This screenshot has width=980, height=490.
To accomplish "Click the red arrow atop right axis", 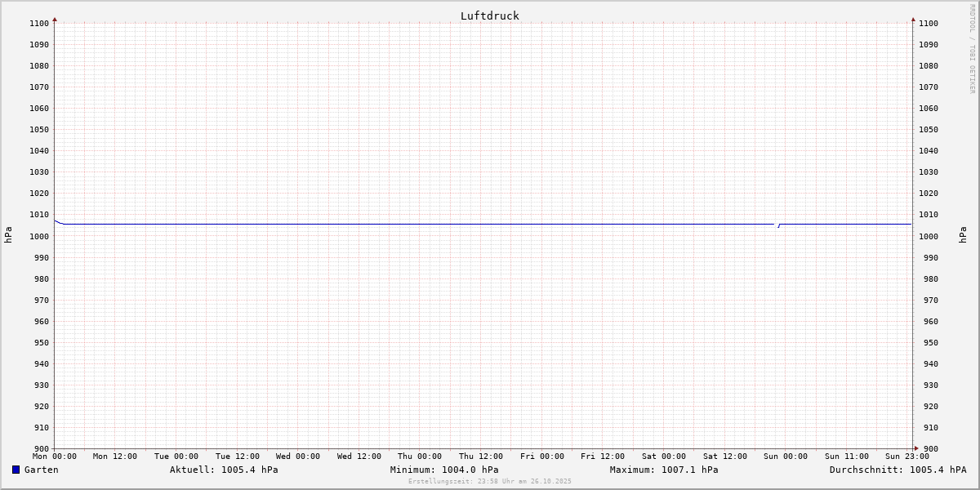I will [x=913, y=19].
